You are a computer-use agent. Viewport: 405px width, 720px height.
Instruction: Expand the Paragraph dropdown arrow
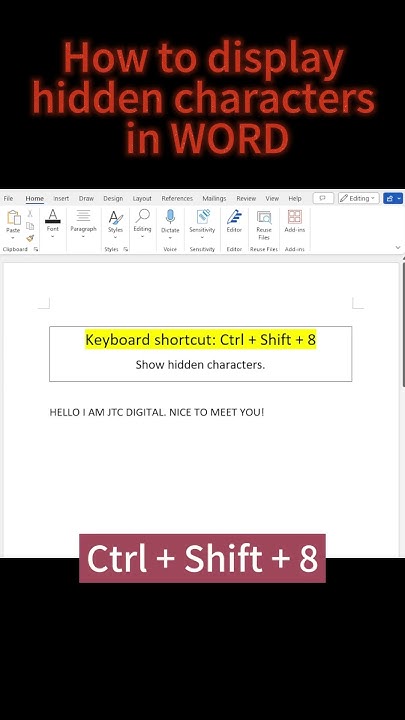[83, 236]
